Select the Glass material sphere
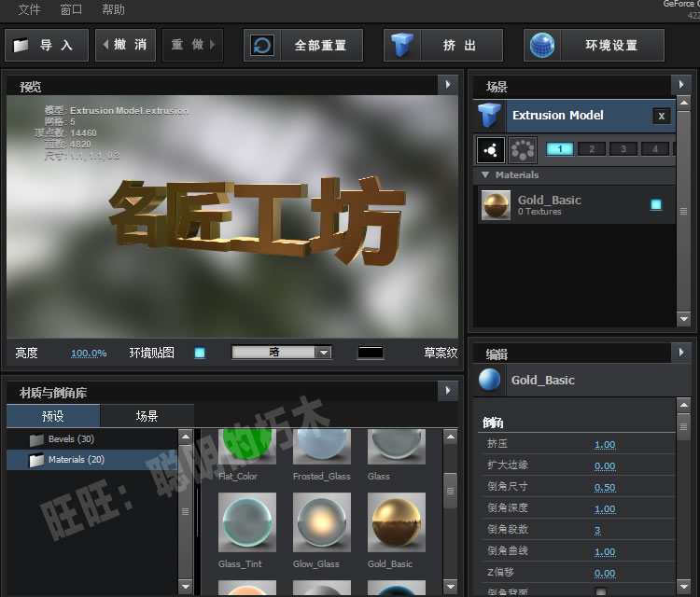Image resolution: width=700 pixels, height=597 pixels. (397, 447)
